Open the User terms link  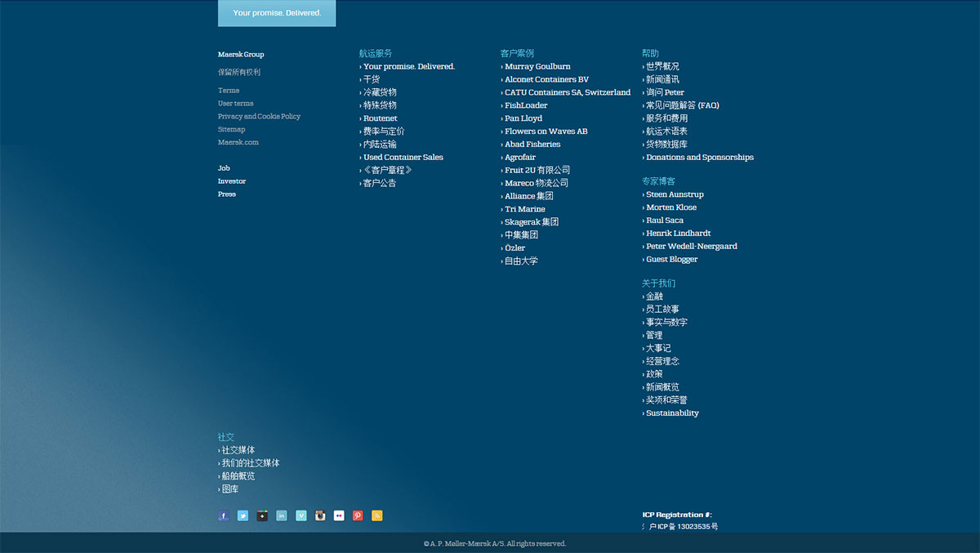tap(236, 104)
